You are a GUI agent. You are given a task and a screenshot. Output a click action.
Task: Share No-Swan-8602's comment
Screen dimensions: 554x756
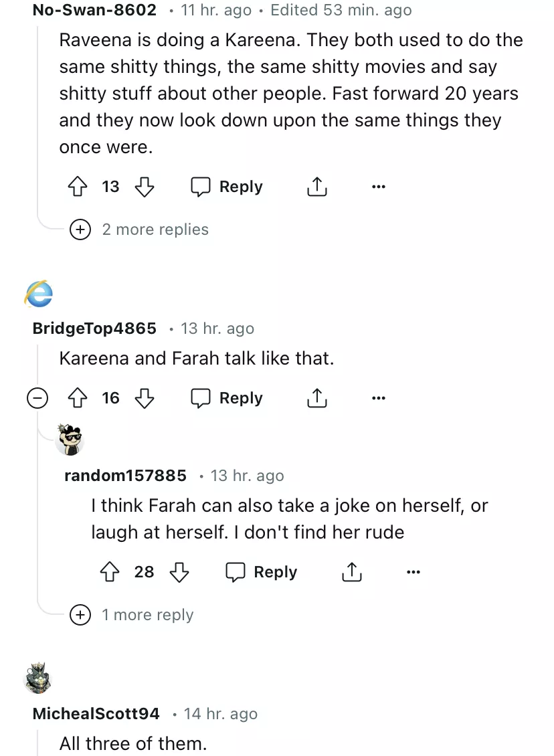316,187
